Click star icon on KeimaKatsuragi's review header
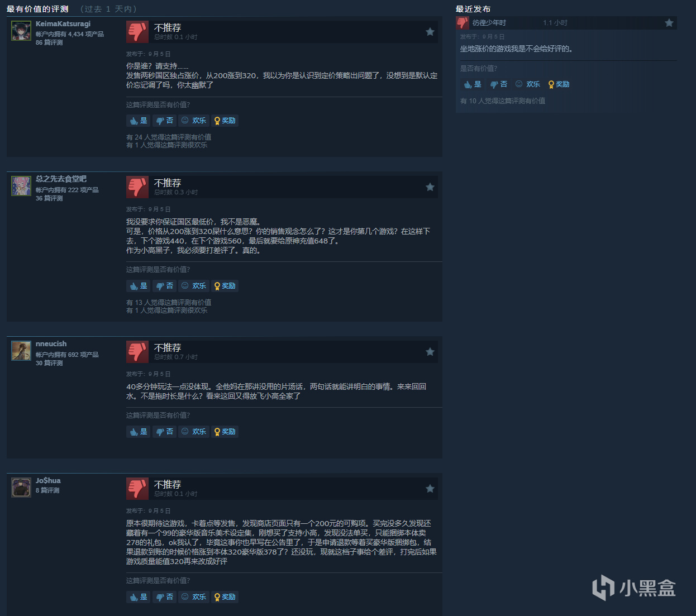Screen dimensions: 696x616 (x=430, y=32)
